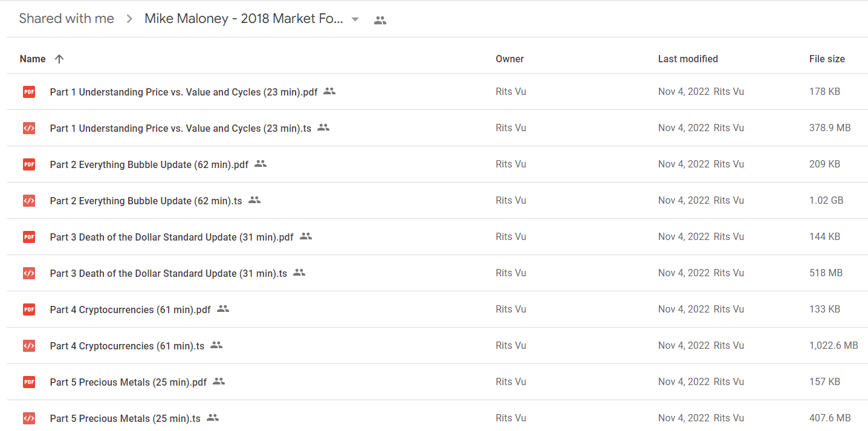Viewport: 868px width, 431px height.
Task: Click the 157 KB file size value
Action: click(x=824, y=382)
